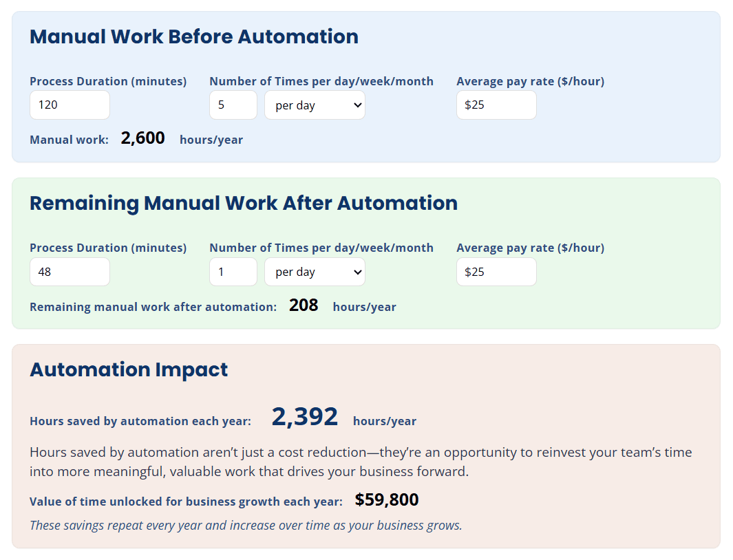Click the 'Hours saved by automation each year' label
Viewport: 733px width, 560px height.
(140, 421)
